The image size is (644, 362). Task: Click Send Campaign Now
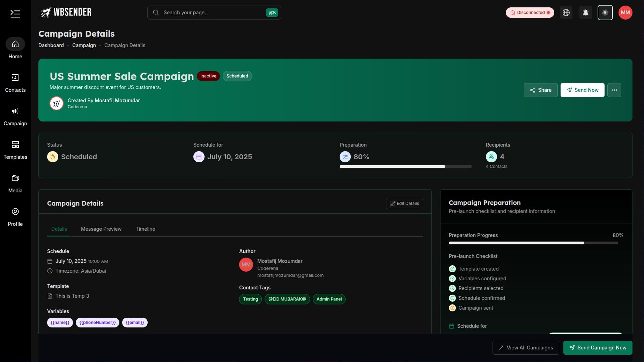(x=598, y=348)
